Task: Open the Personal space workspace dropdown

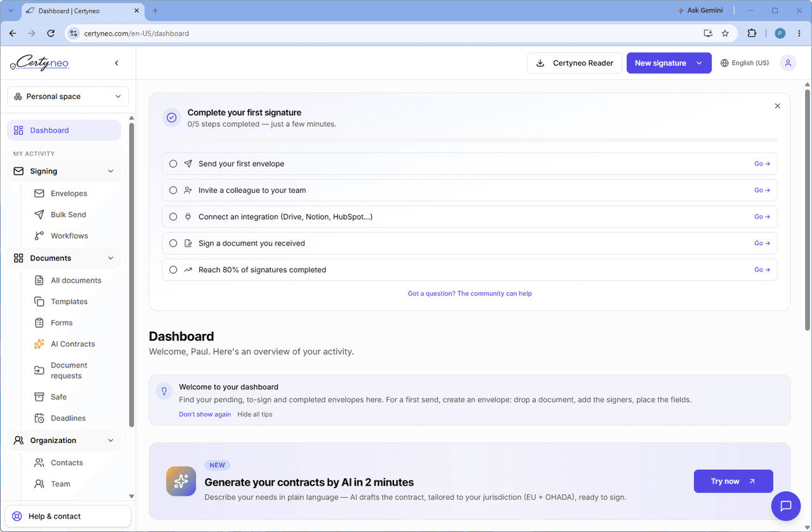Action: pos(68,96)
